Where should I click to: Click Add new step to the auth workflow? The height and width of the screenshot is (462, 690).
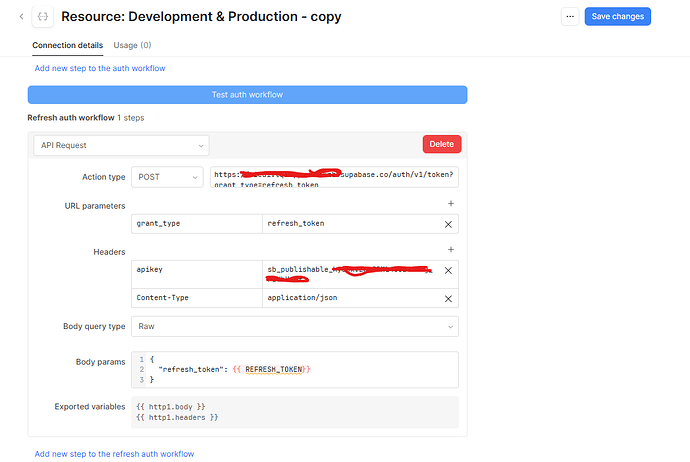tap(100, 68)
